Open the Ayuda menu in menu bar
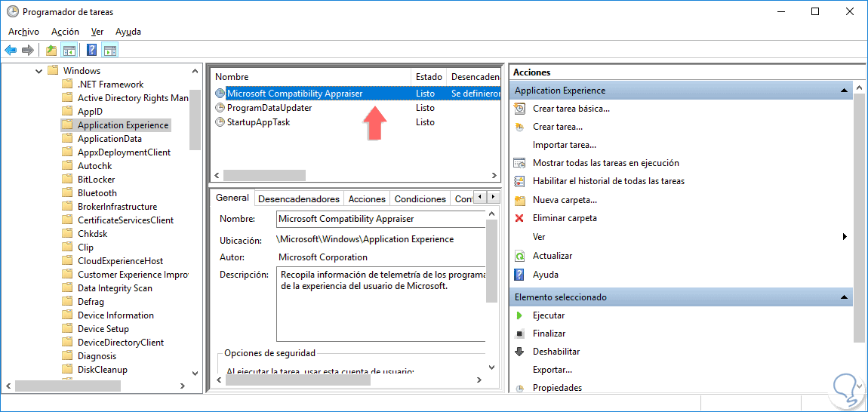The image size is (868, 412). (128, 32)
